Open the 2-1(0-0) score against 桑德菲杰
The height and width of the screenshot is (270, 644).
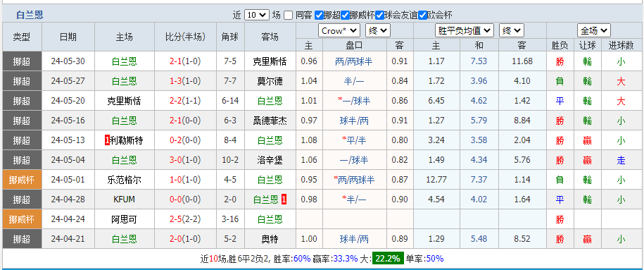pos(185,121)
